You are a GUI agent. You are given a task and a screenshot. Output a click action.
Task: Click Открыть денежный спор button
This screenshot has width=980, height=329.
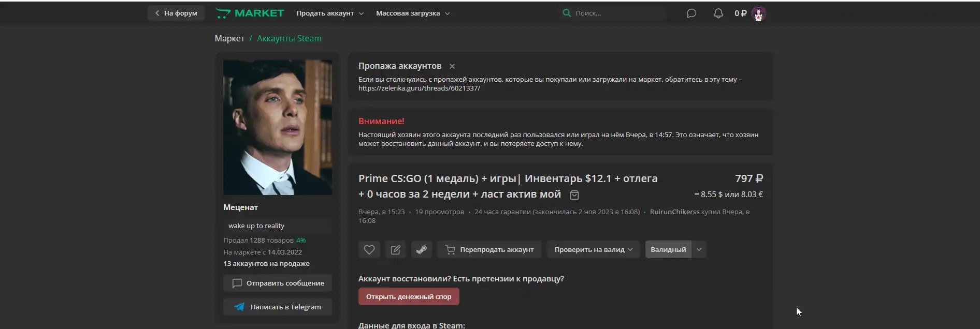pyautogui.click(x=409, y=296)
